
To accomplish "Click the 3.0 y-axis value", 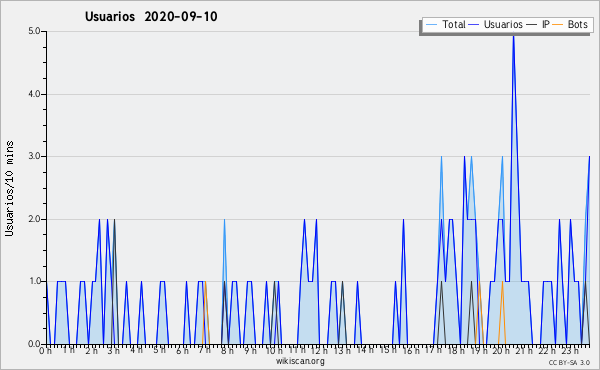I will tap(34, 156).
